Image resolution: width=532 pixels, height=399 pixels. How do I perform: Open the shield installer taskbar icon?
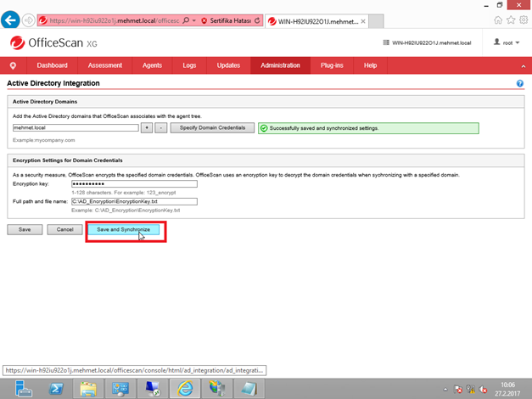click(217, 389)
